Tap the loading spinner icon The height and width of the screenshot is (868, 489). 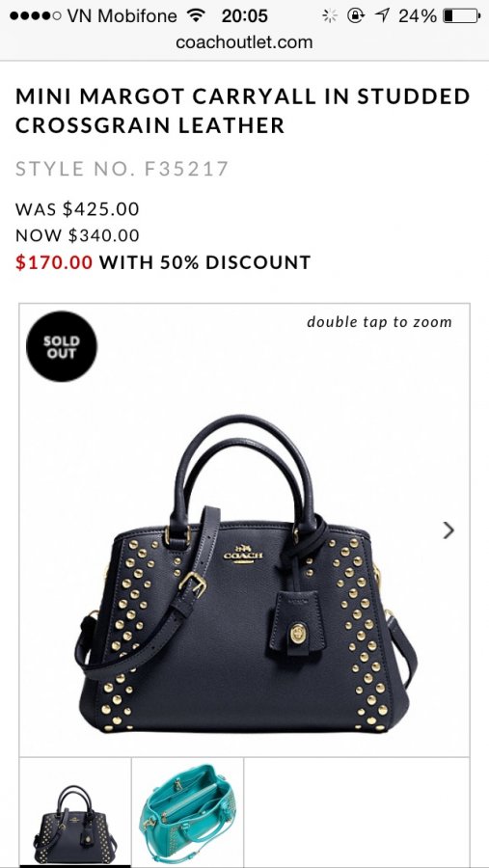[330, 15]
